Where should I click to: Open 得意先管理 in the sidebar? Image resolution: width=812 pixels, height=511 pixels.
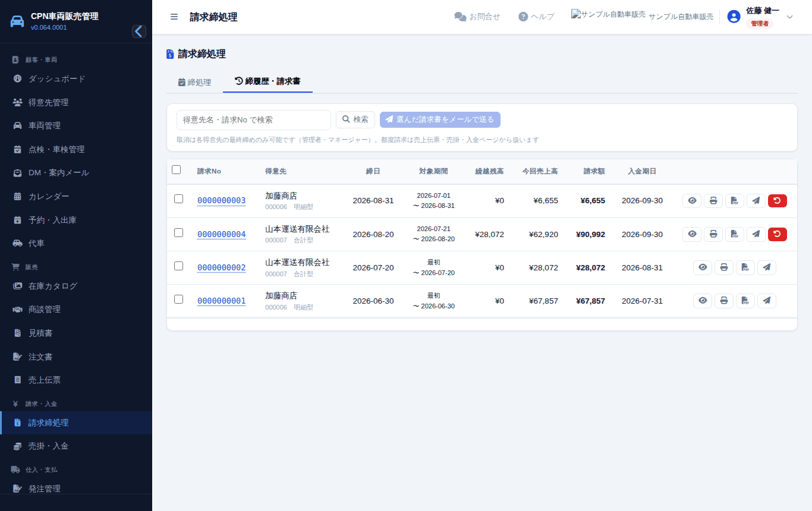76,102
